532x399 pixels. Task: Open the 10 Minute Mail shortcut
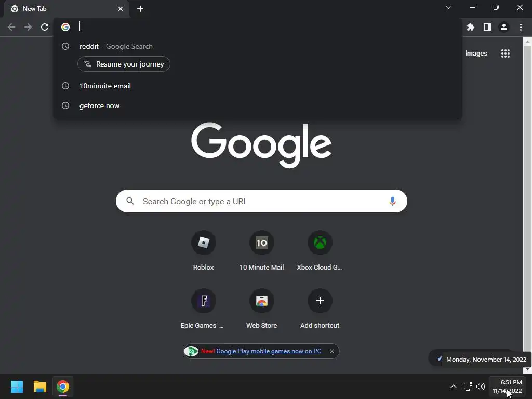[x=262, y=250]
